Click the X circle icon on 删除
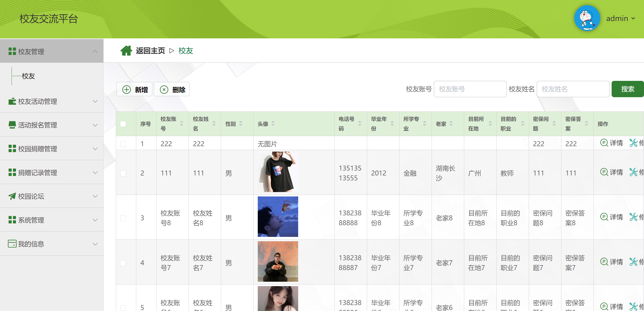The height and width of the screenshot is (311, 644). (164, 90)
